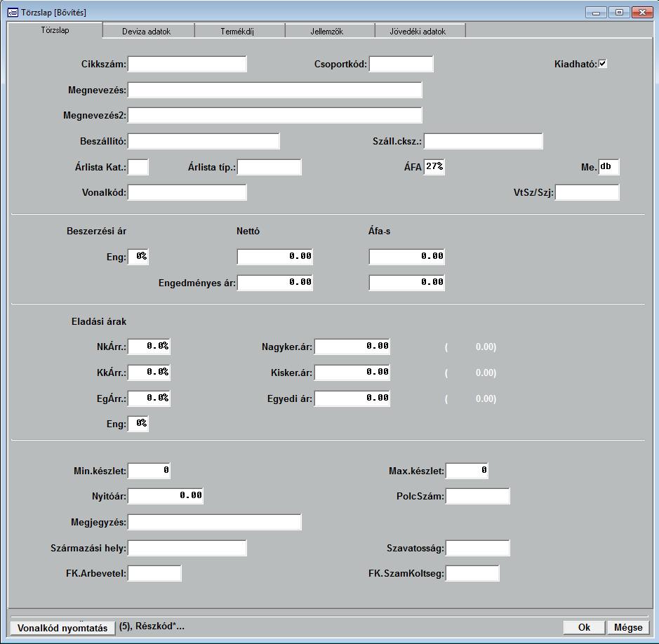Image resolution: width=659 pixels, height=644 pixels.
Task: Click the Nagyker.ár price field
Action: click(352, 347)
